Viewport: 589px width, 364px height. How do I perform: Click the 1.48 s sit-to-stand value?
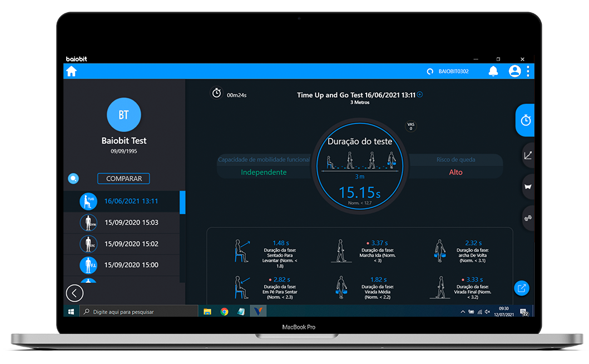281,243
